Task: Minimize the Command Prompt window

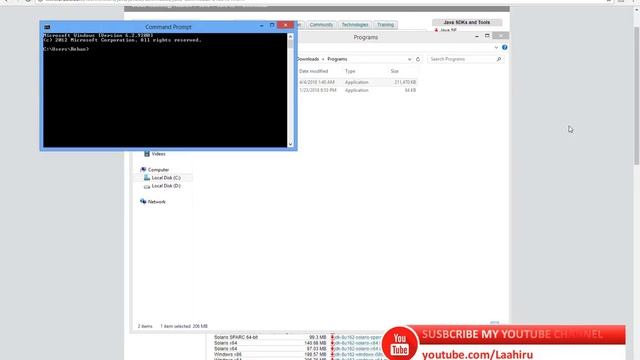Action: tap(262, 26)
